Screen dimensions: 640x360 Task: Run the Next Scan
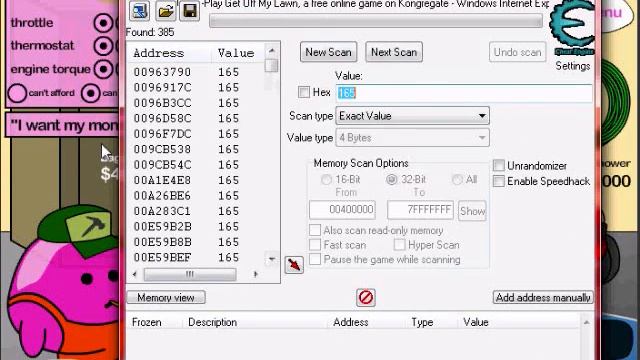[x=394, y=52]
